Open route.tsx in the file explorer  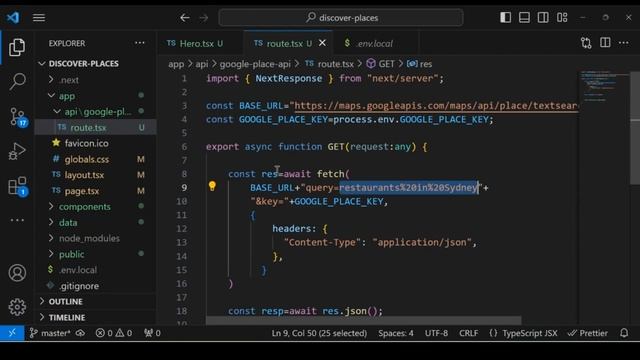point(96,127)
